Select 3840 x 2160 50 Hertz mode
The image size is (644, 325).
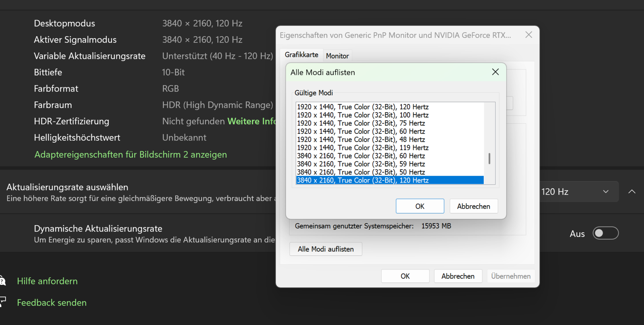click(390, 172)
